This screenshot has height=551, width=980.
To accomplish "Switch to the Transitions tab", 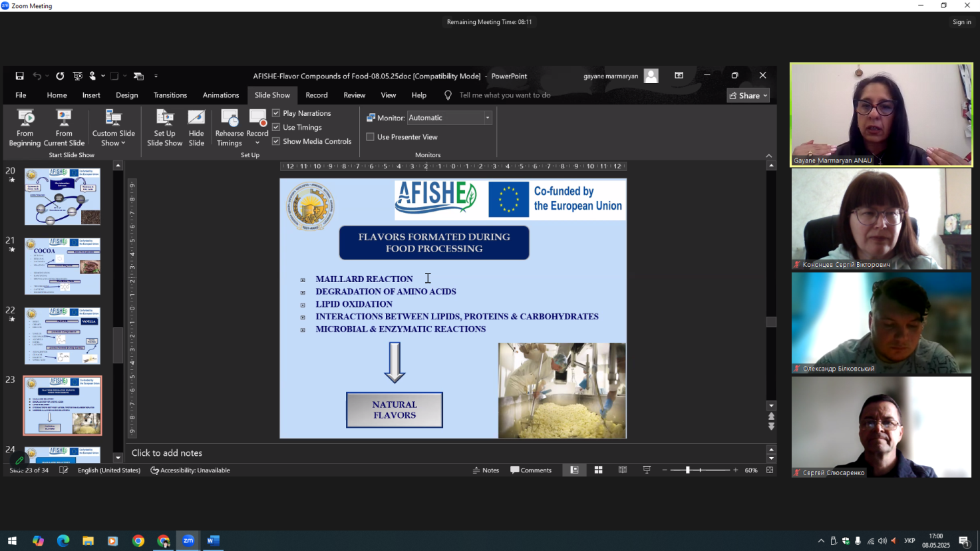I will click(x=170, y=95).
